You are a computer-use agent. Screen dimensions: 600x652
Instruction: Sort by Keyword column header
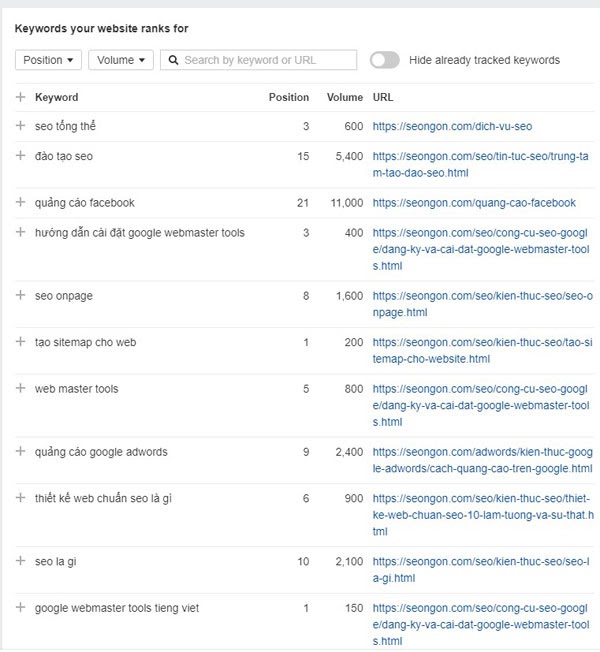click(x=57, y=97)
